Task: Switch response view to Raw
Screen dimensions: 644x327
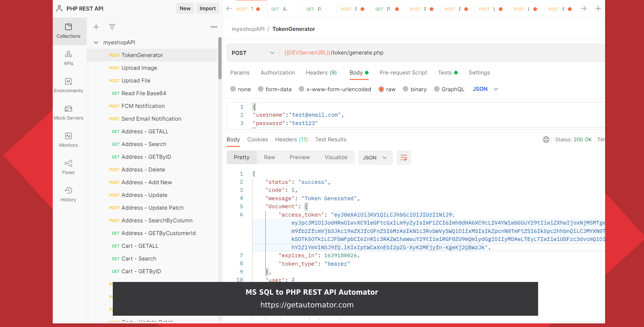Action: click(270, 157)
